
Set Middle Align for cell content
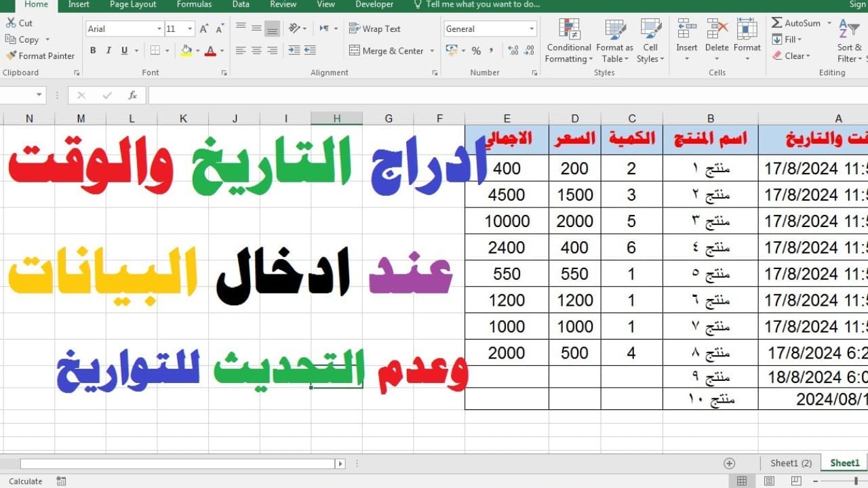256,28
